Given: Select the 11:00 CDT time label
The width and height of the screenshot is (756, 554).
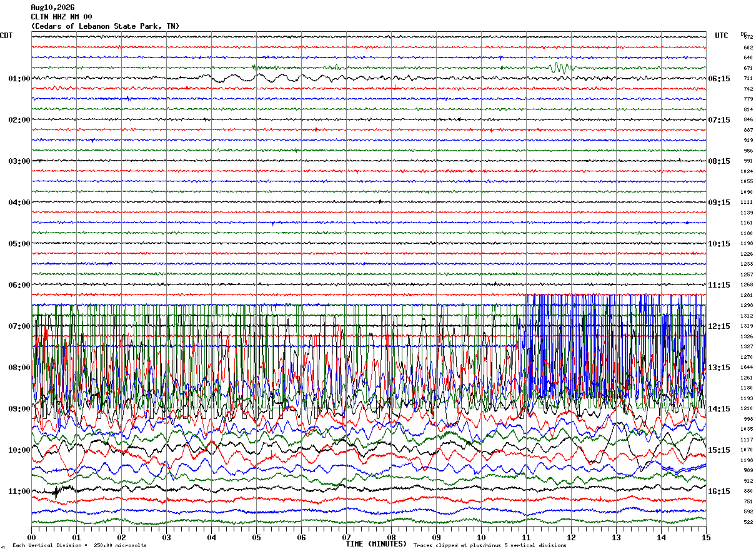Looking at the screenshot, I should [19, 491].
